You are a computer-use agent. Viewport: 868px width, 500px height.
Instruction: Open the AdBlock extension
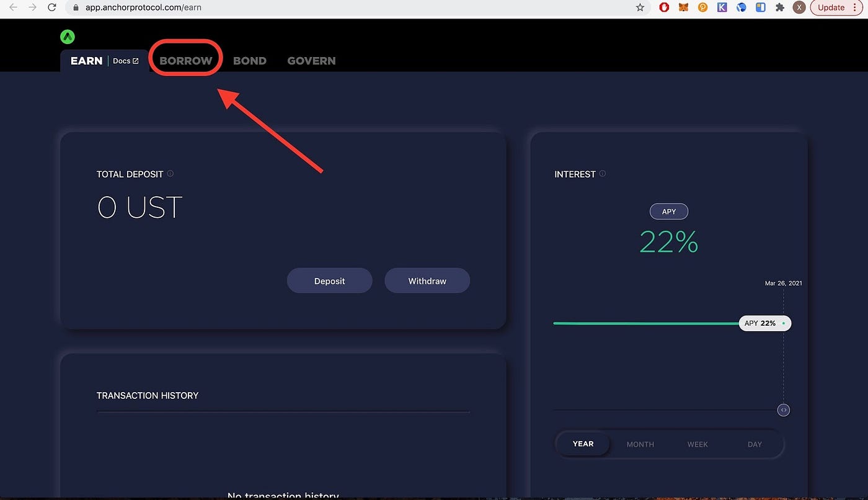[664, 7]
